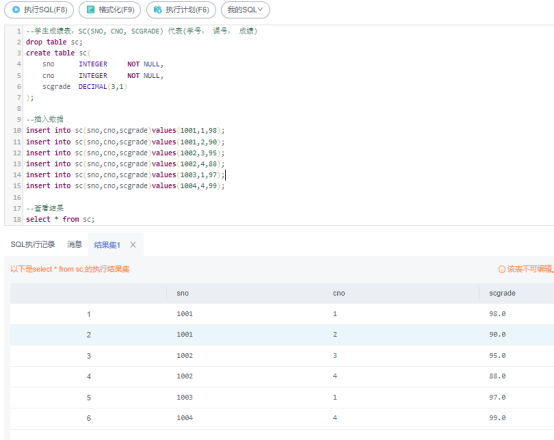554x440 pixels.
Task: Click the create table sc line
Action: pos(58,53)
